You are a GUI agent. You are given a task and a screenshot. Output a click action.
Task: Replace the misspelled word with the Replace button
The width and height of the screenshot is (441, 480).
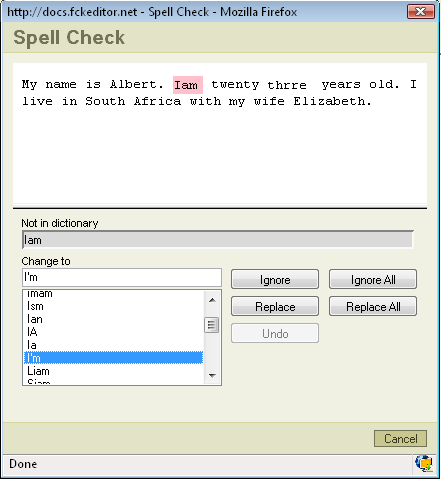(x=275, y=306)
